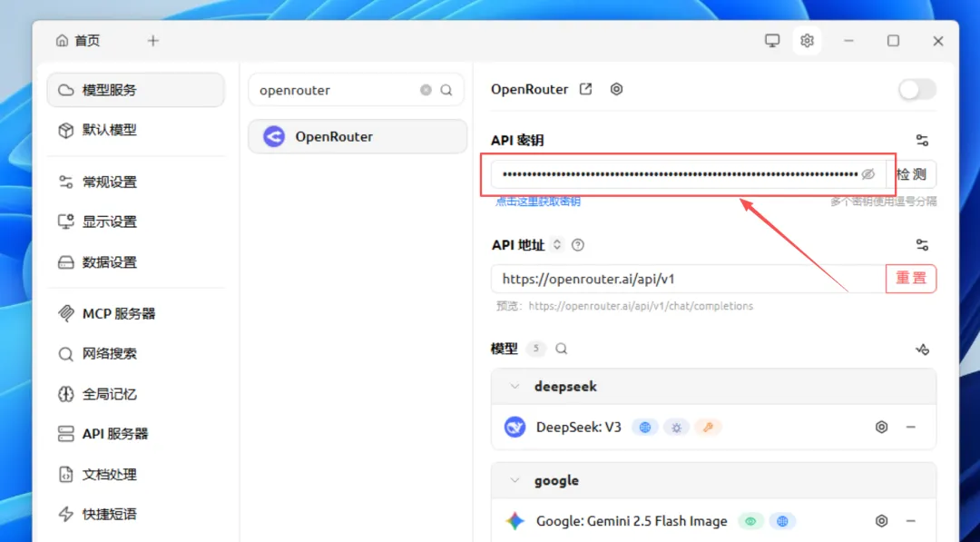This screenshot has height=542, width=980.
Task: Open OpenRouter external website link icon
Action: pyautogui.click(x=585, y=89)
